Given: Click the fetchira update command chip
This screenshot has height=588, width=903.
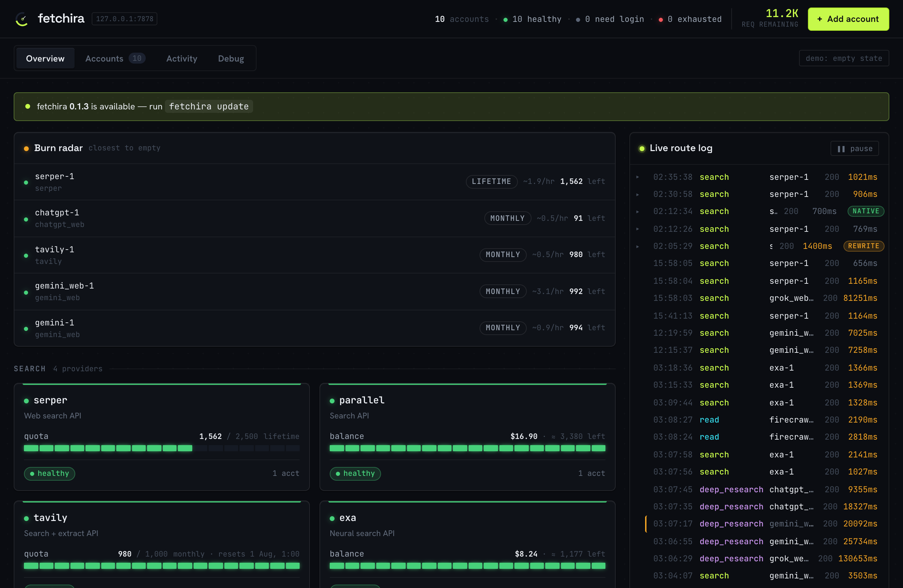Looking at the screenshot, I should coord(209,107).
